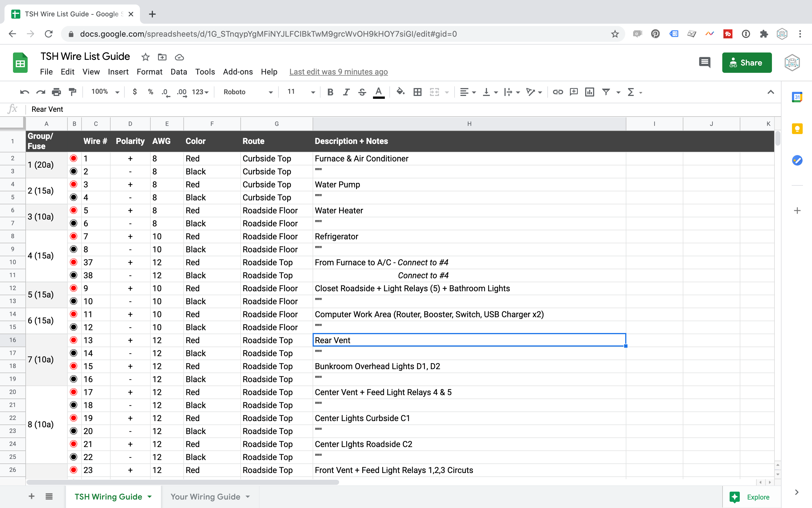812x508 pixels.
Task: Click the green Share button
Action: tap(747, 62)
